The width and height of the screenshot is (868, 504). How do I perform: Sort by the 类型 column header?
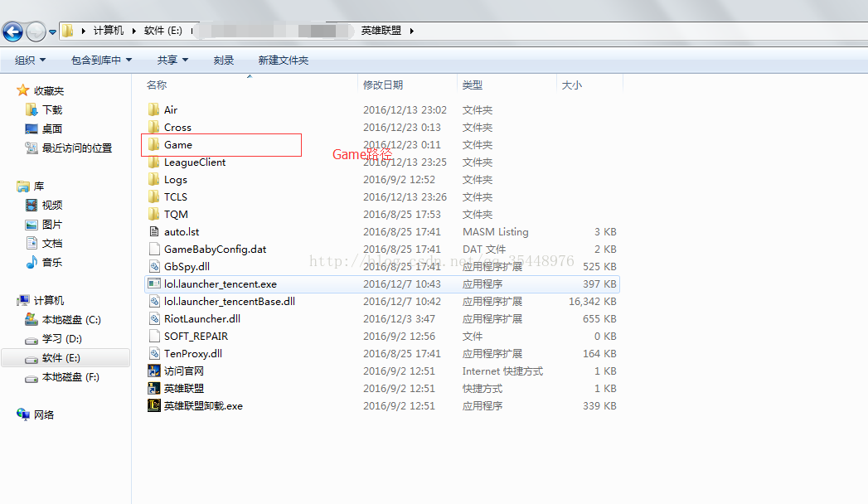tap(473, 85)
